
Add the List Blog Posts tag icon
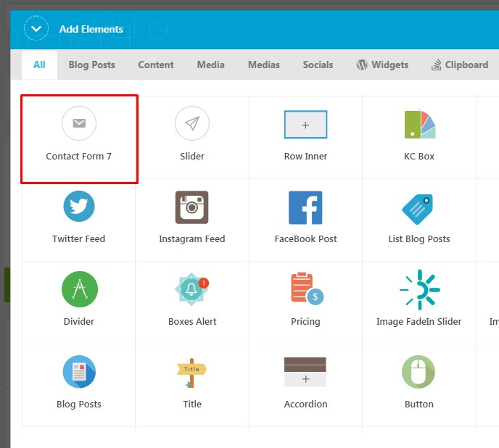(x=418, y=209)
